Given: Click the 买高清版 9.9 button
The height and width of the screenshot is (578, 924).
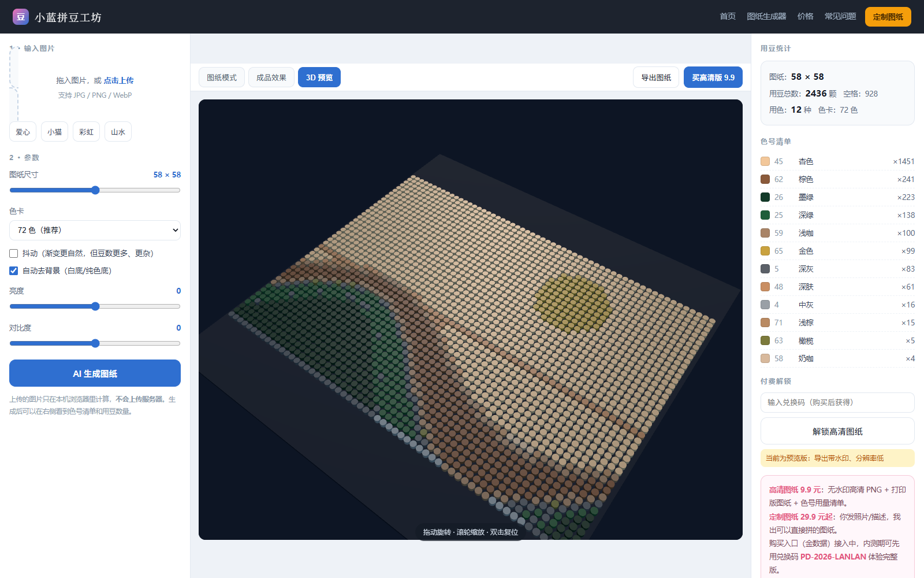Looking at the screenshot, I should [713, 77].
